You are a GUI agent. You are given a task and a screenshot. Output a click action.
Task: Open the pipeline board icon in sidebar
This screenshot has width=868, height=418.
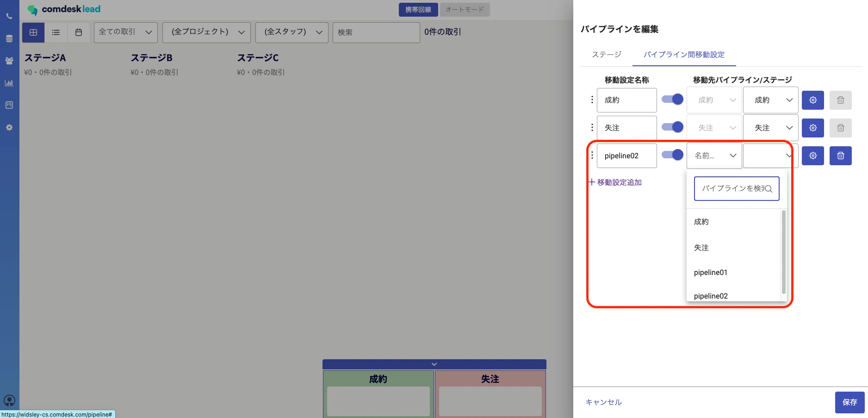pos(9,105)
